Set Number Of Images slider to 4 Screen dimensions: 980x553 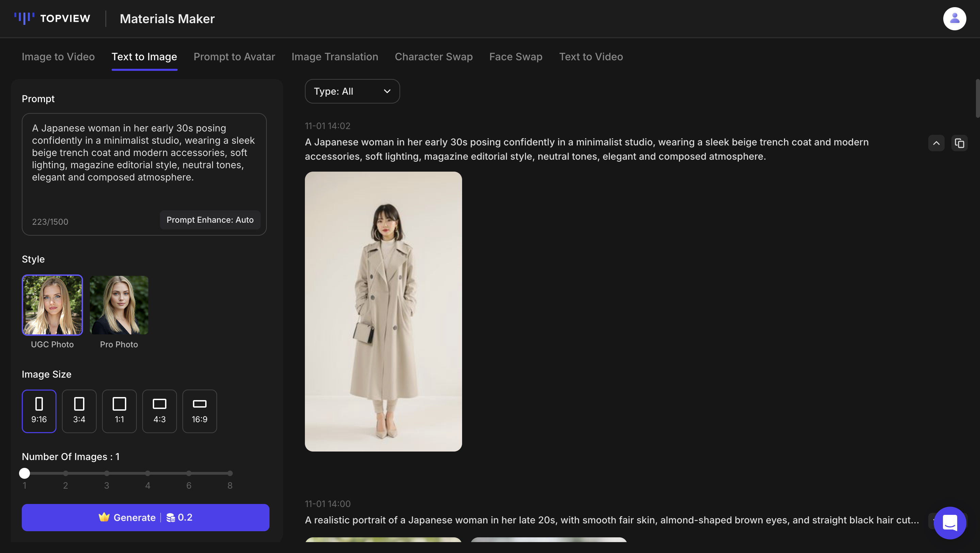coord(148,473)
